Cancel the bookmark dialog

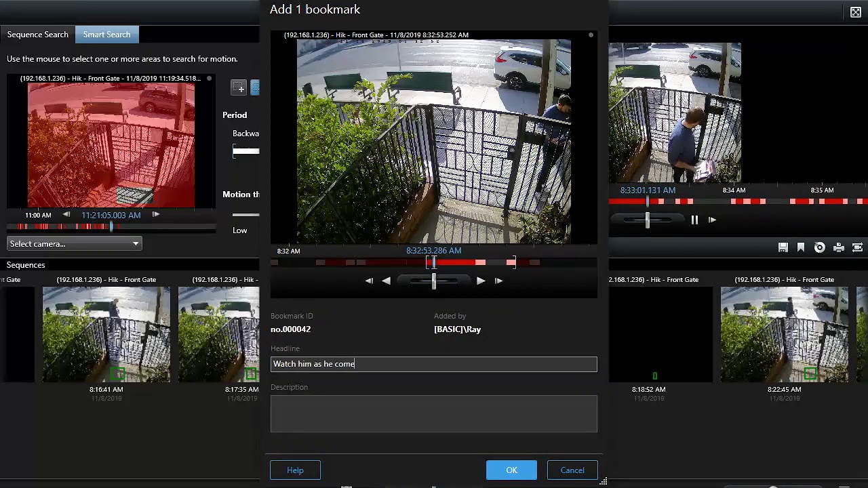pyautogui.click(x=572, y=470)
